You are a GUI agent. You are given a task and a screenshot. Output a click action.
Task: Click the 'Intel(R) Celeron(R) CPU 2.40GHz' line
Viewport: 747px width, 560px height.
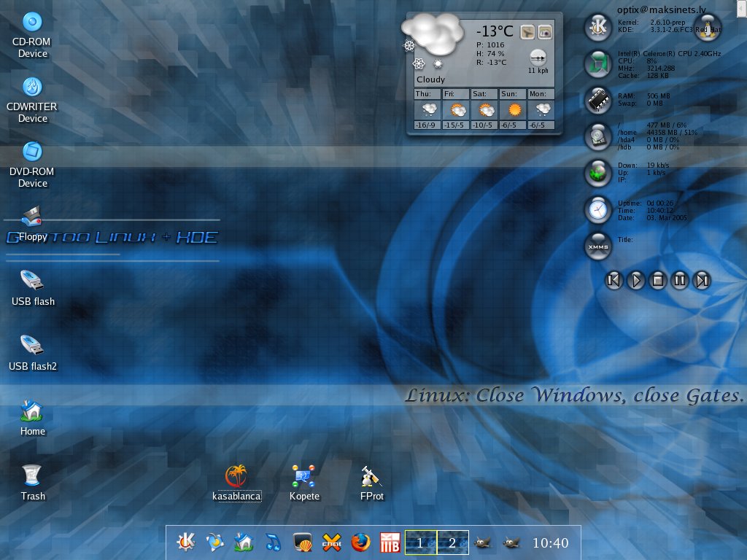point(669,54)
